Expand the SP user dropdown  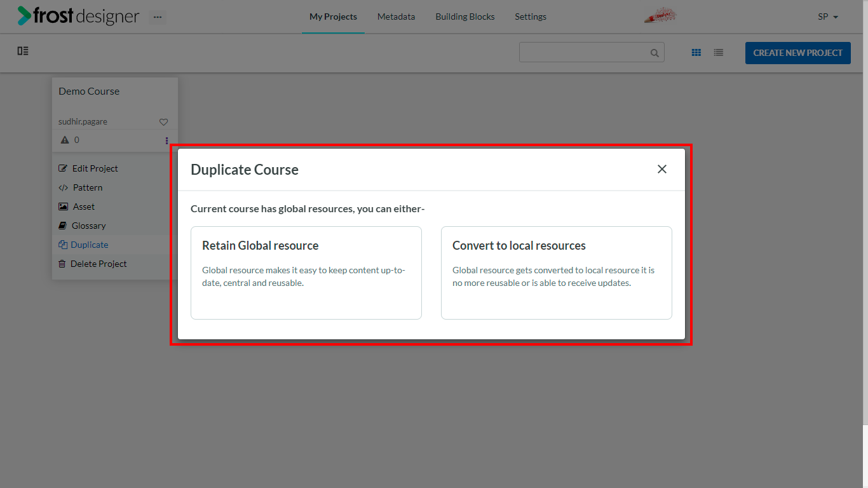tap(828, 17)
